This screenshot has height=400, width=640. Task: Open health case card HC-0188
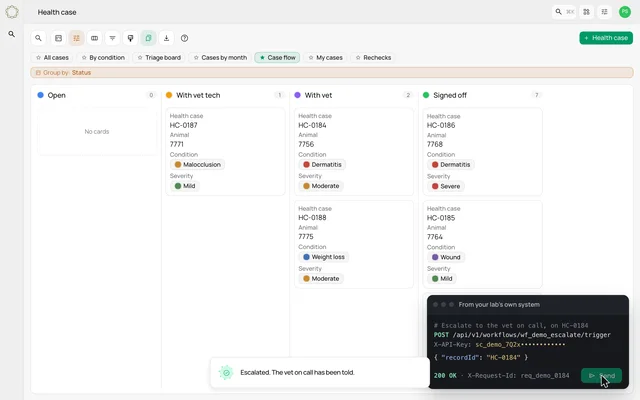[354, 244]
